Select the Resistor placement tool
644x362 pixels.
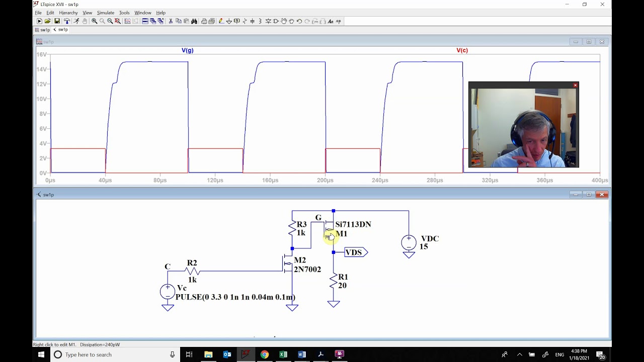[245, 21]
